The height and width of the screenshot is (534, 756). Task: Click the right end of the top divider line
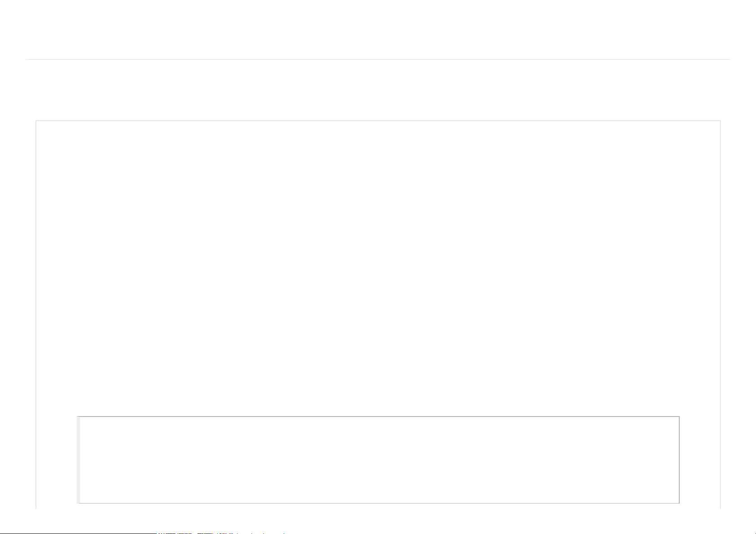coord(729,59)
